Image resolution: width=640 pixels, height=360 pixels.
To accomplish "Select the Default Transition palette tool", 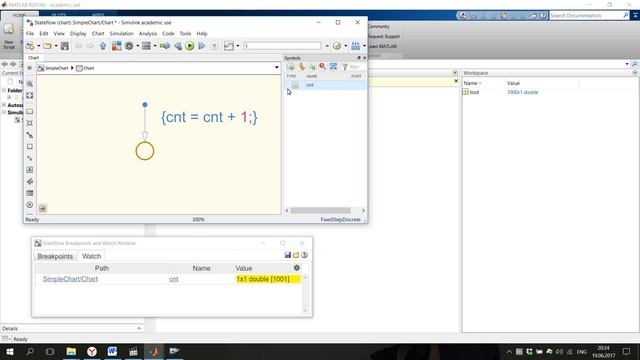I will pyautogui.click(x=30, y=135).
